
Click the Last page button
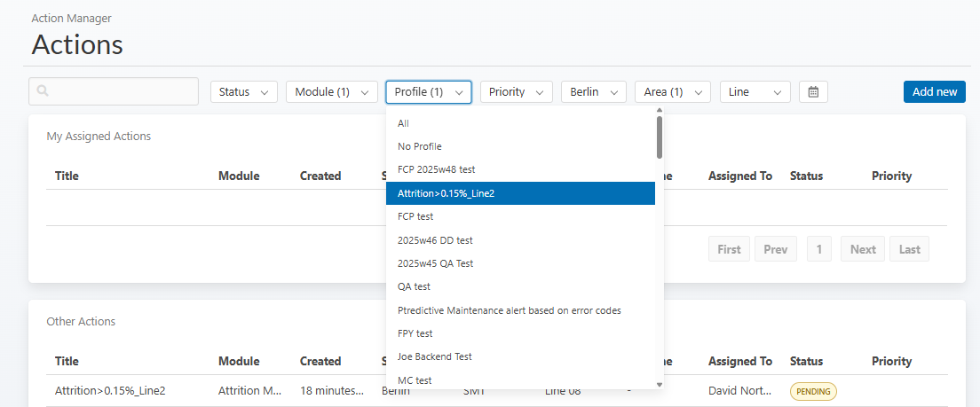point(909,249)
